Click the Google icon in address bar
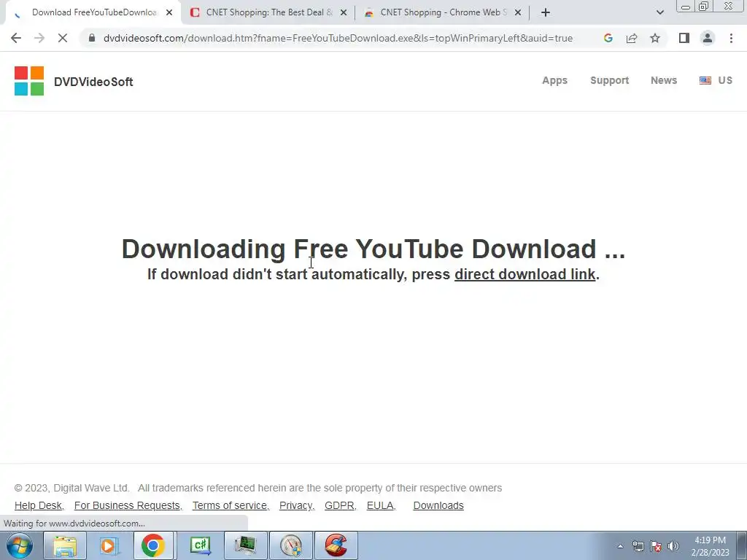This screenshot has width=747, height=560. (x=608, y=38)
